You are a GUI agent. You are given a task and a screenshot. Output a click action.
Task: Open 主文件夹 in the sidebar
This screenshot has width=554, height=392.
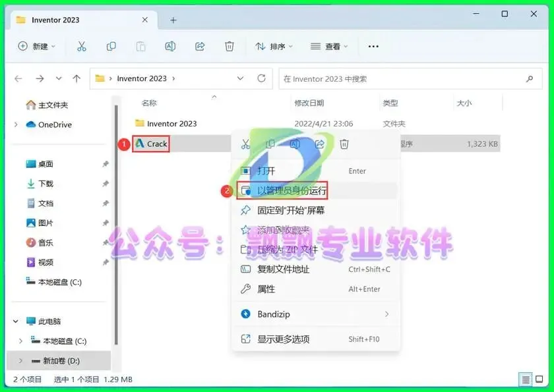[47, 105]
